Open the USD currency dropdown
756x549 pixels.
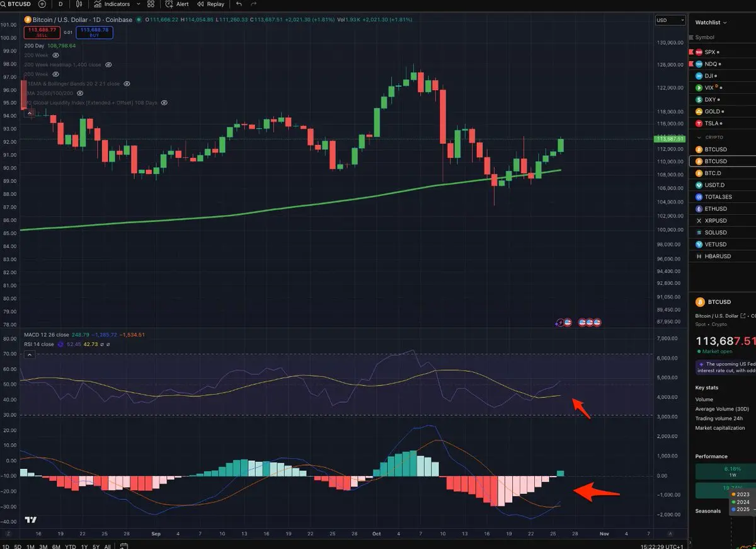point(670,20)
